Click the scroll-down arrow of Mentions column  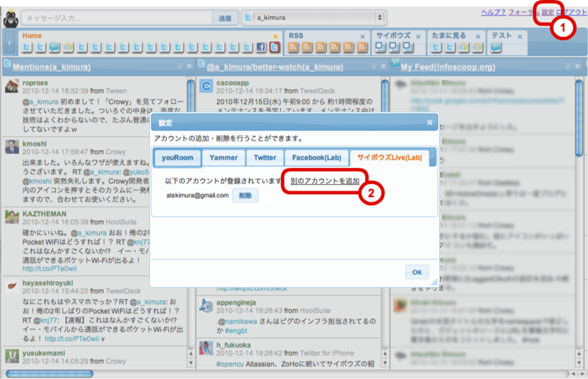[x=191, y=363]
